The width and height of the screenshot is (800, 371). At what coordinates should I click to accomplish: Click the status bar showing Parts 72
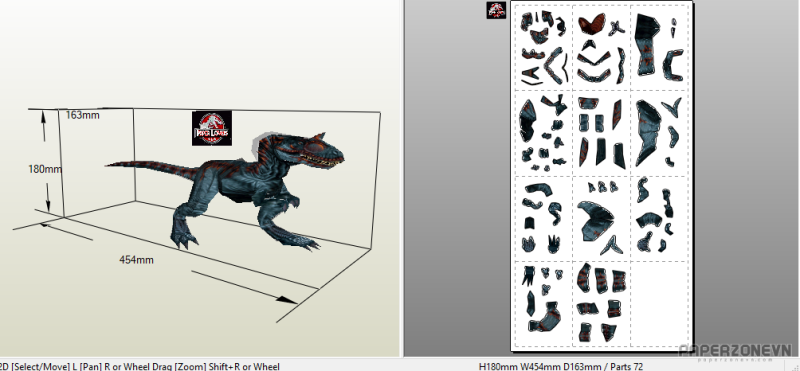[561, 366]
